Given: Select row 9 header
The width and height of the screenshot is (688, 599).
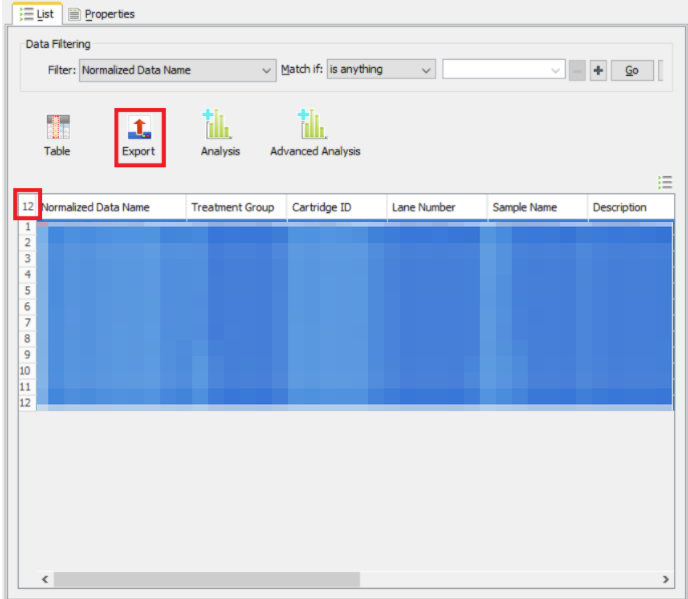Looking at the screenshot, I should coord(28,355).
